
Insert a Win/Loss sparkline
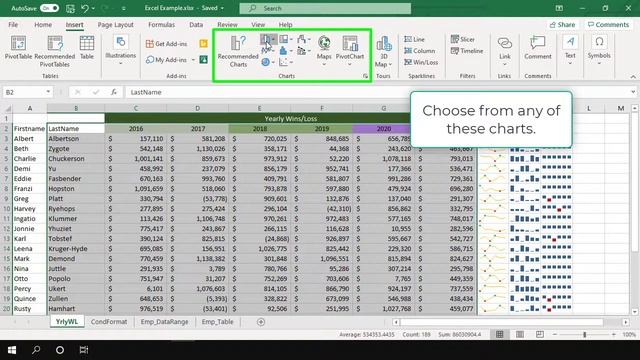(x=421, y=62)
